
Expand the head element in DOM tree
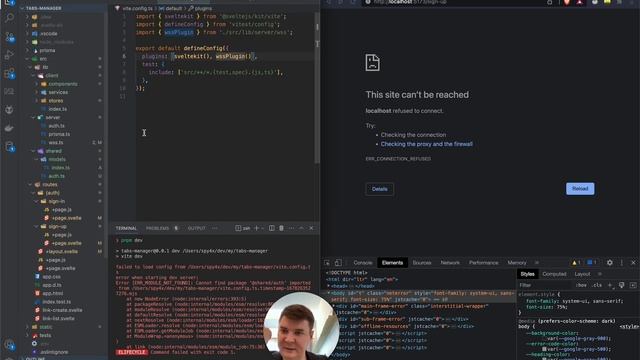pyautogui.click(x=329, y=286)
